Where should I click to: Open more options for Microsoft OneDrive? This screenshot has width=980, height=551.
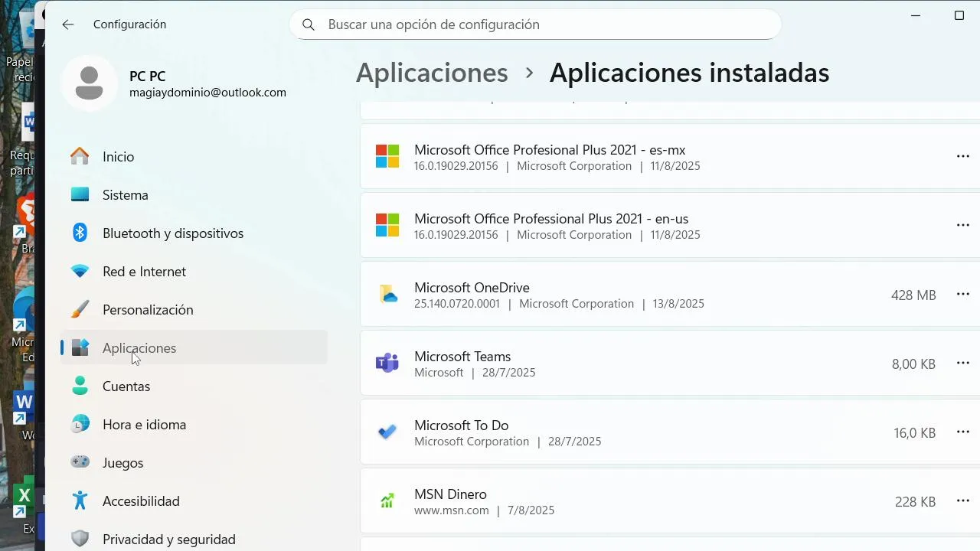click(963, 294)
